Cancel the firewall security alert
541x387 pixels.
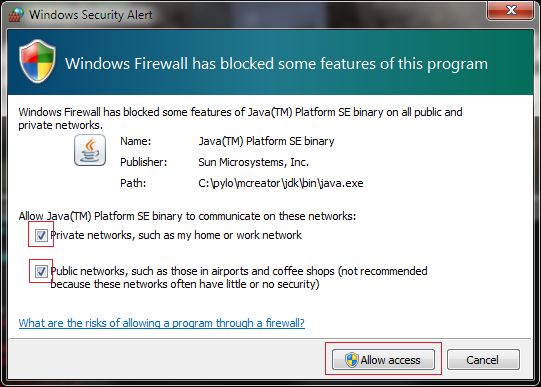(483, 359)
